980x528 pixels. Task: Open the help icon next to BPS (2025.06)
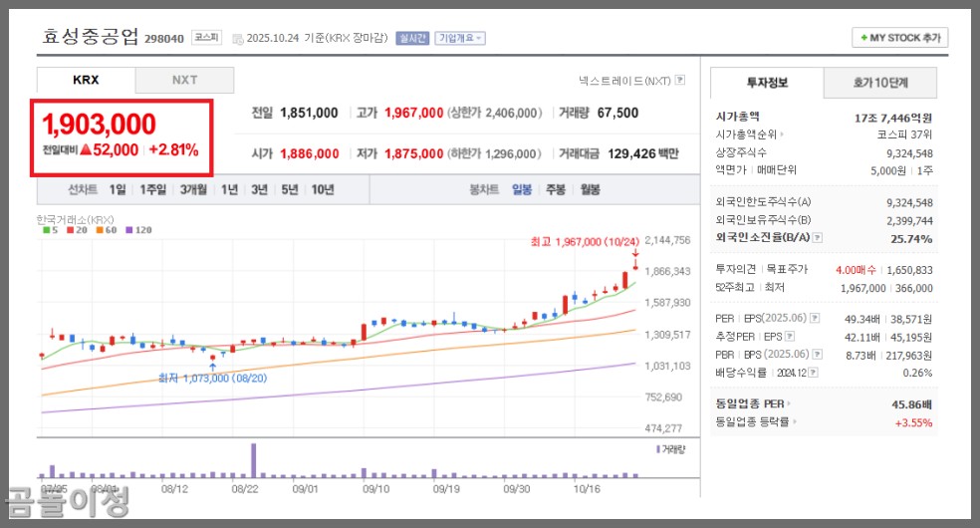pyautogui.click(x=817, y=355)
